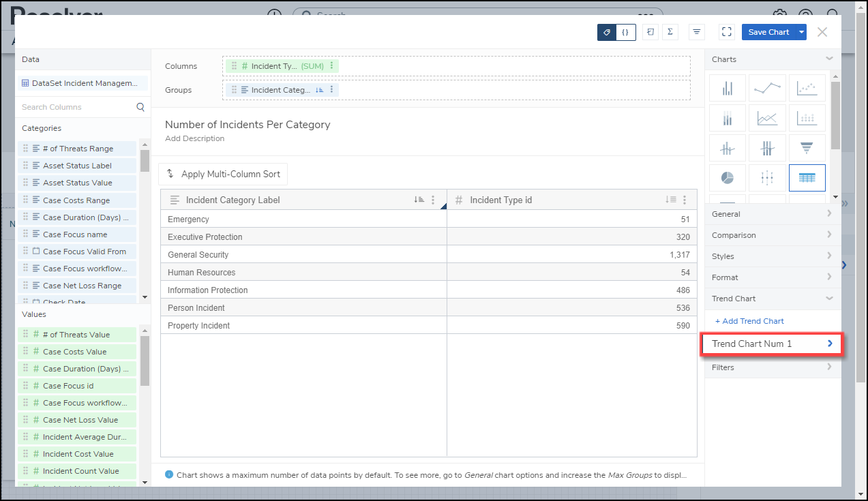Select the bar chart type icon

[728, 88]
